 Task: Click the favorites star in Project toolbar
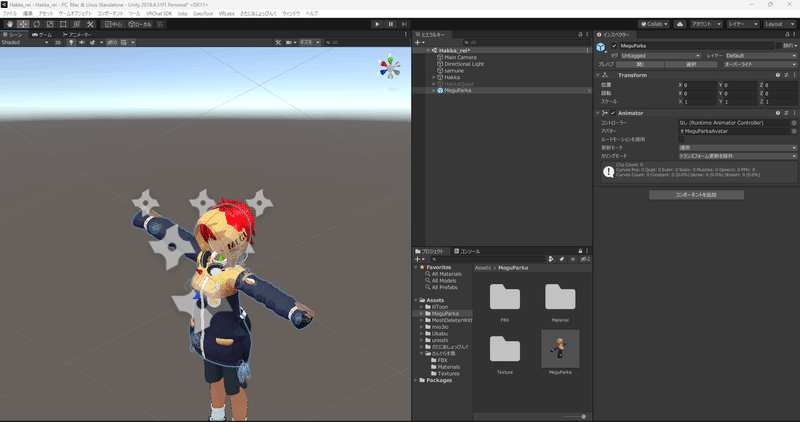coord(573,259)
